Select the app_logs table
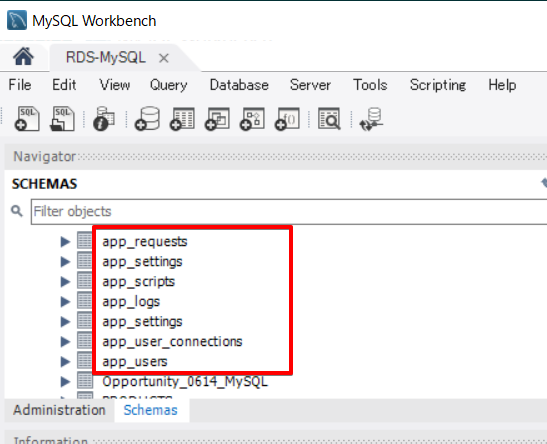 click(131, 302)
